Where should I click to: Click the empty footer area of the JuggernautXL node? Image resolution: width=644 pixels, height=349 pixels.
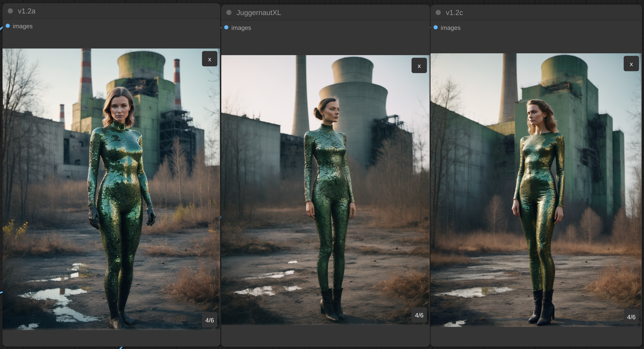pos(325,336)
